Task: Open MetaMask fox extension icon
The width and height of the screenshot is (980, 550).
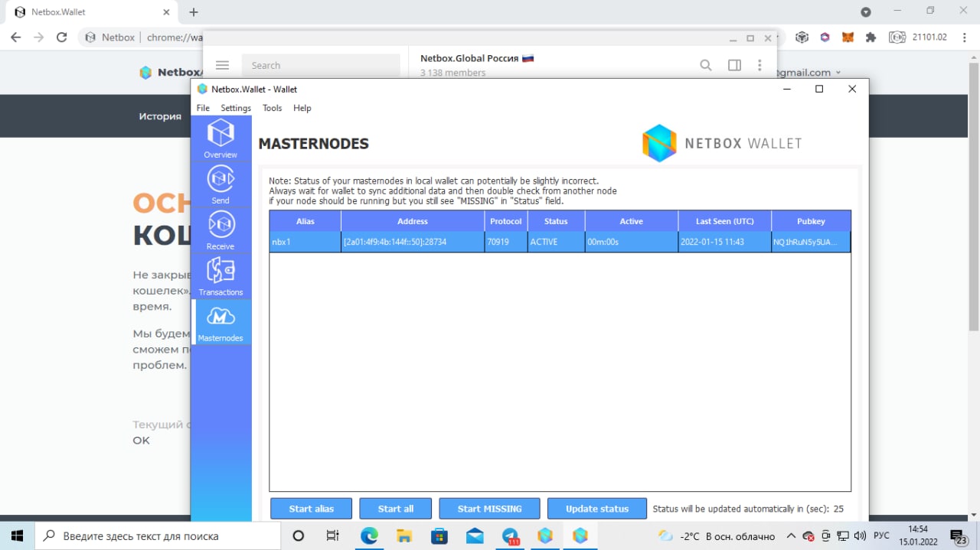Action: coord(848,37)
